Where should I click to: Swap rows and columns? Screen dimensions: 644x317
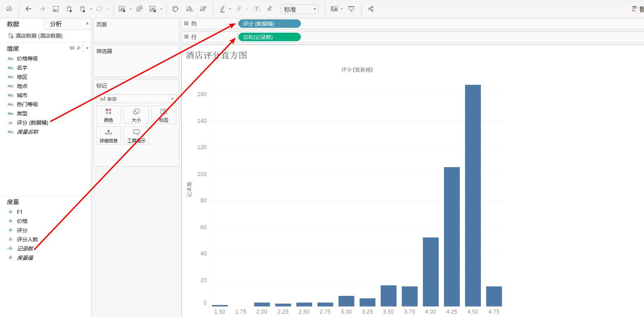point(175,9)
